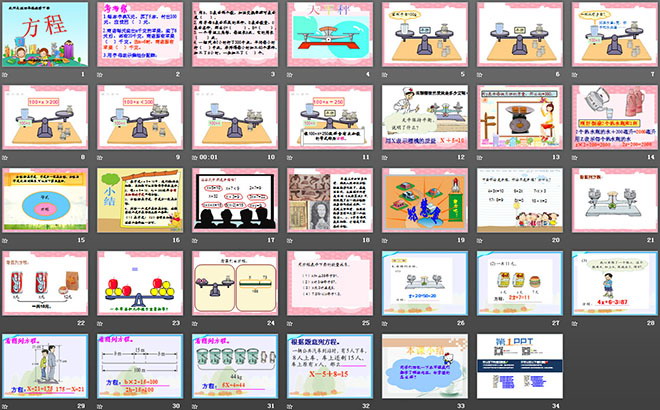Select slide 24 with two beige panels
This screenshot has width=660, height=410.
[235, 283]
